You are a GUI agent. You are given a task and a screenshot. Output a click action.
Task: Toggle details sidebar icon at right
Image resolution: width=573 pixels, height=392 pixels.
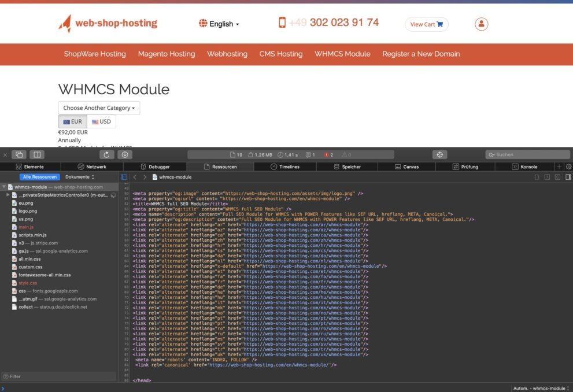tap(568, 177)
